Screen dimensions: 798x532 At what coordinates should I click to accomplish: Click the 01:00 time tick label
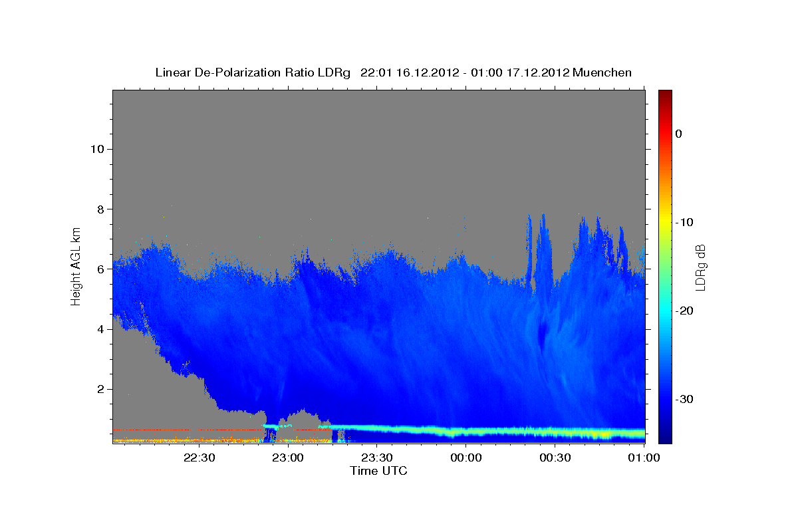[644, 458]
